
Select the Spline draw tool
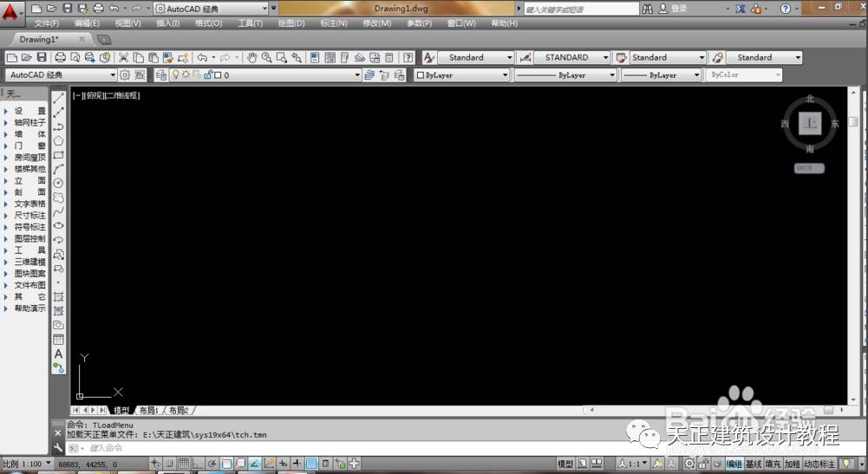(x=59, y=211)
